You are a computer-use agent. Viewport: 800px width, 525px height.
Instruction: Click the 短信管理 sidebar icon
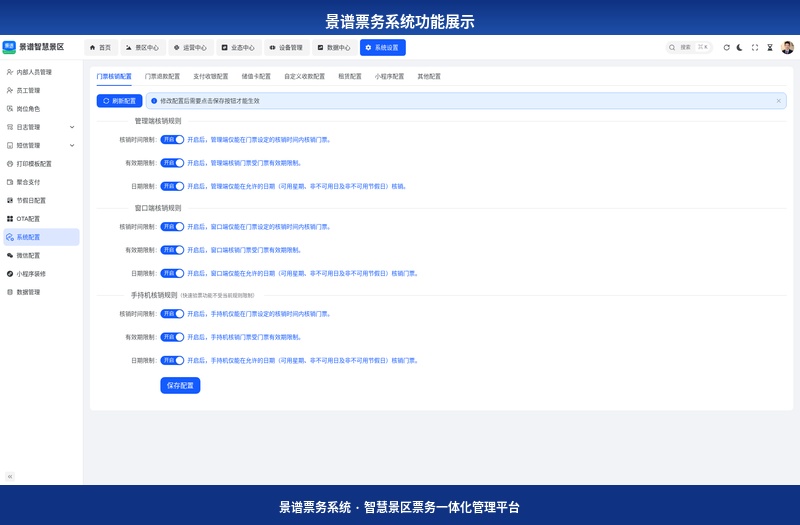[x=10, y=145]
